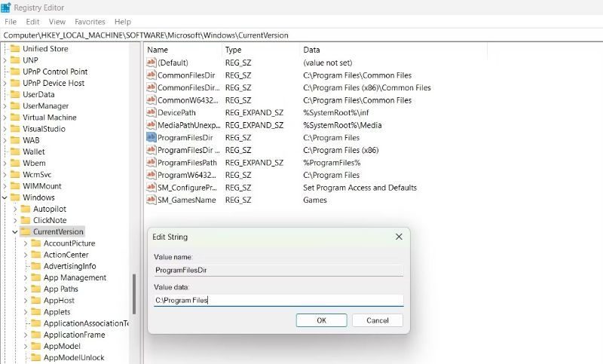This screenshot has width=603, height=364.
Task: Collapse the Windows registry key
Action: point(5,197)
